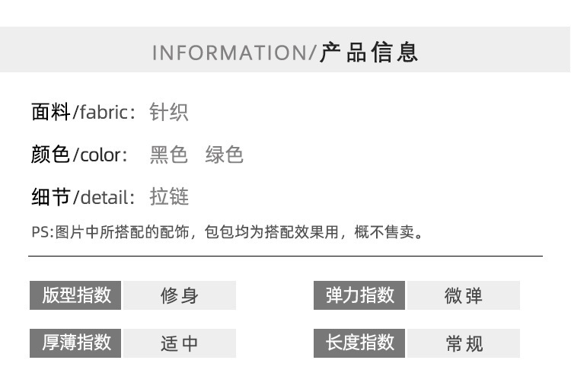Click the PS note about accessories

227,232
